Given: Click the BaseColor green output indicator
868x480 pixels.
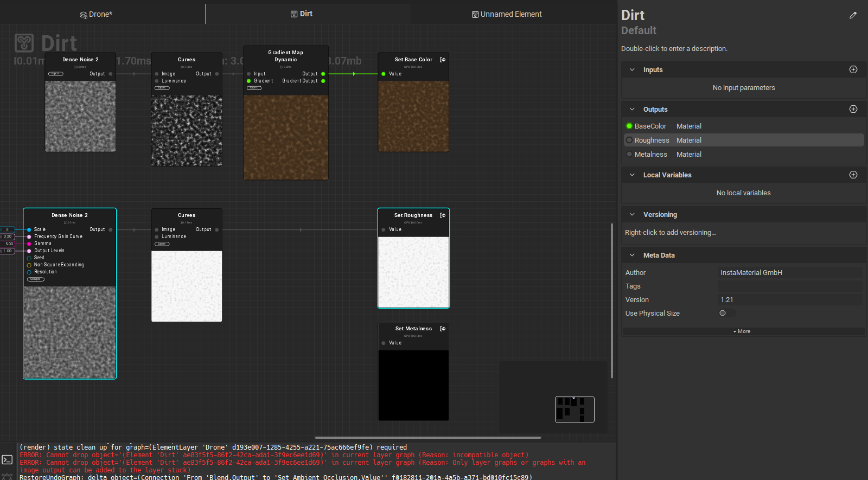Looking at the screenshot, I should tap(629, 126).
